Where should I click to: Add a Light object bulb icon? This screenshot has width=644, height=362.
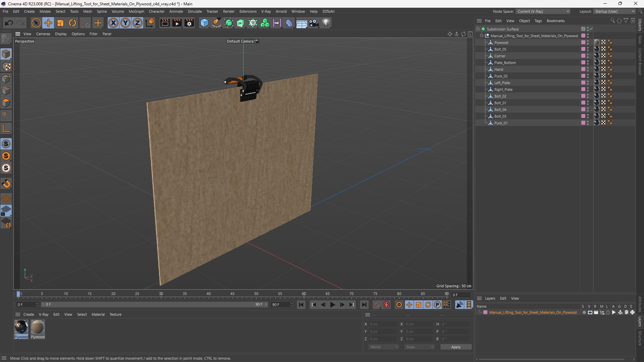pos(326,23)
